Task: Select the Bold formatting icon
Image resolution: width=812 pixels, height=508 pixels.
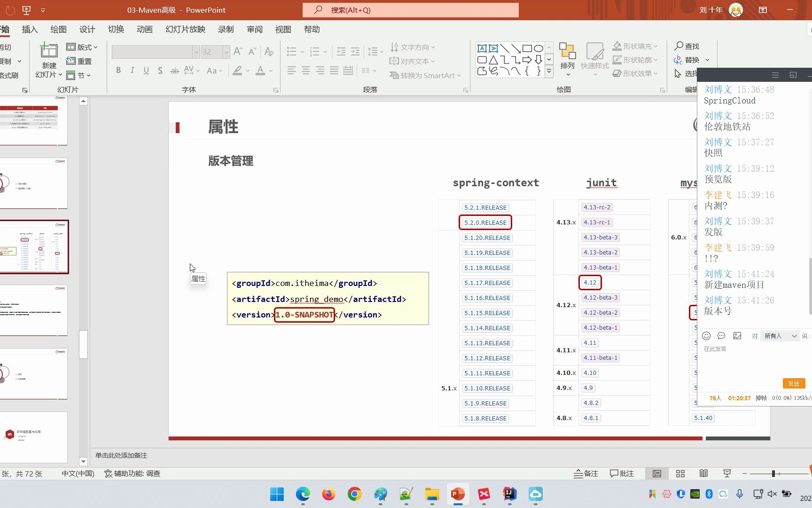Action: [x=118, y=70]
